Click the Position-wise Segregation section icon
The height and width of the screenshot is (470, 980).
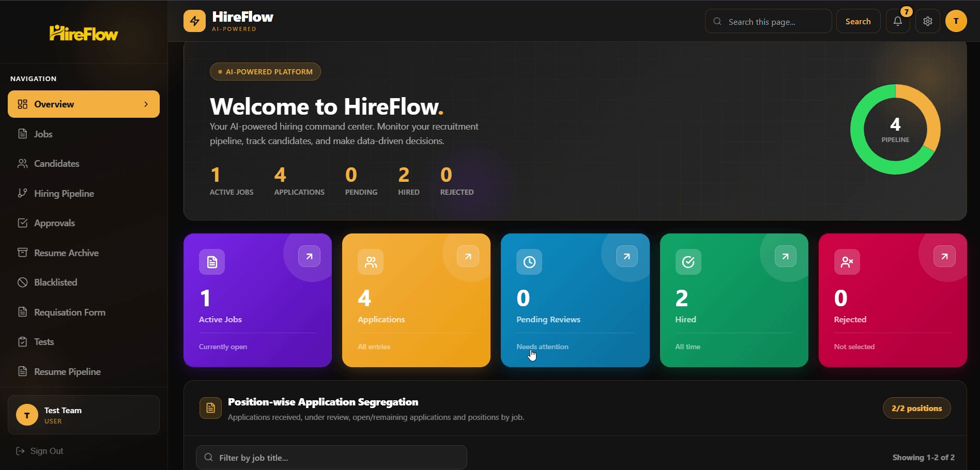[x=210, y=408]
